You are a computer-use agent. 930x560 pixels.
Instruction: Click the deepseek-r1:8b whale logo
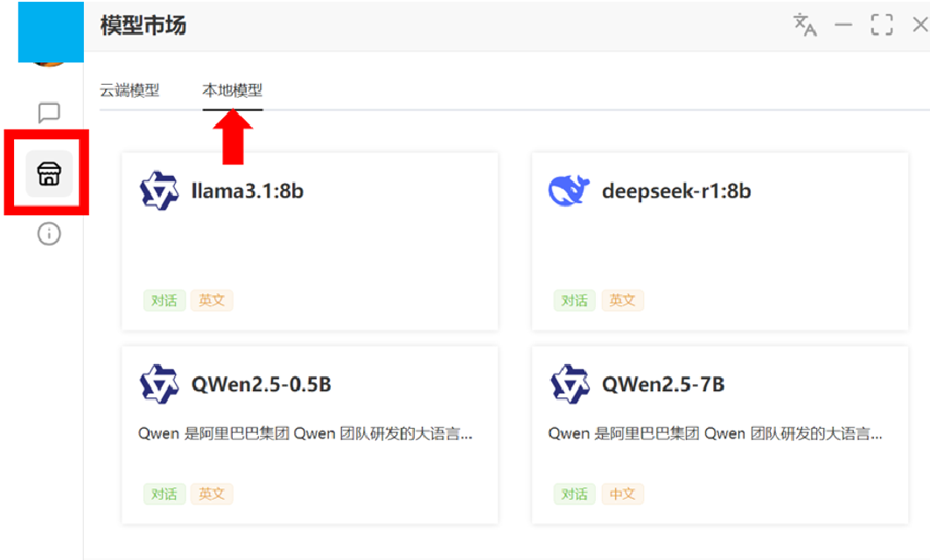point(569,191)
